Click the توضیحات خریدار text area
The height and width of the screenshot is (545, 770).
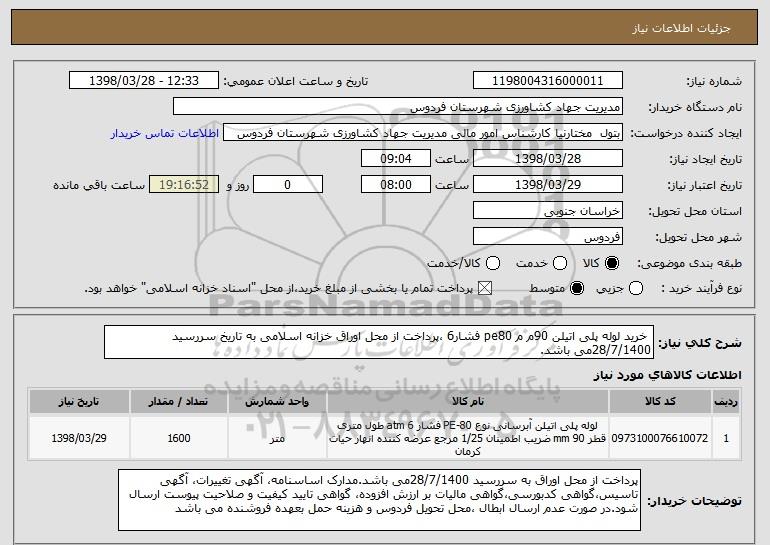coord(379,500)
